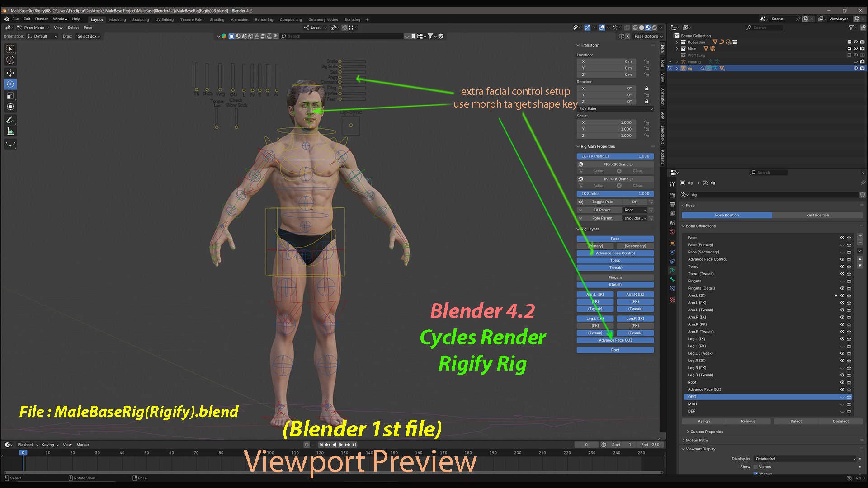868x488 pixels.
Task: Switch to the Geometry Nodes workspace tab
Action: click(x=323, y=20)
